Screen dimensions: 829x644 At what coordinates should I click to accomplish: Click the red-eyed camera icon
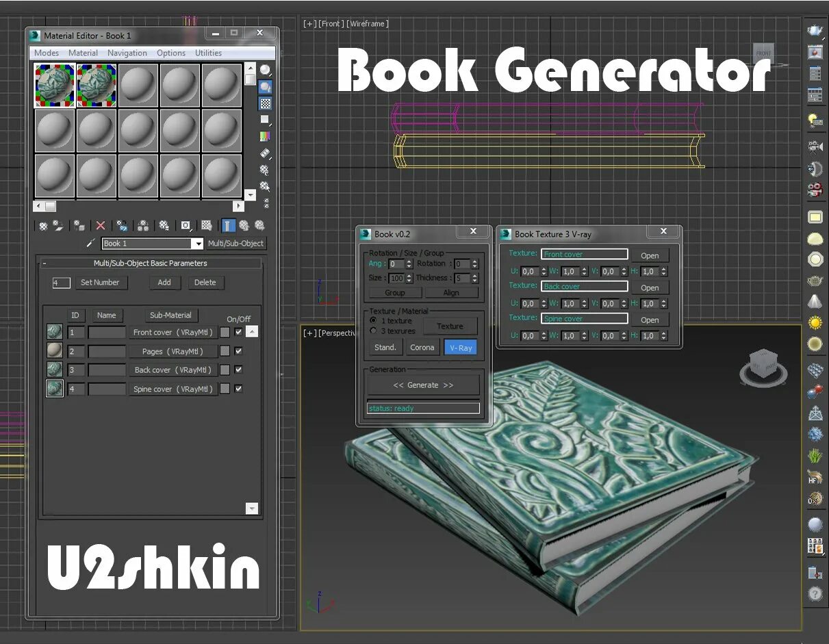click(x=815, y=190)
